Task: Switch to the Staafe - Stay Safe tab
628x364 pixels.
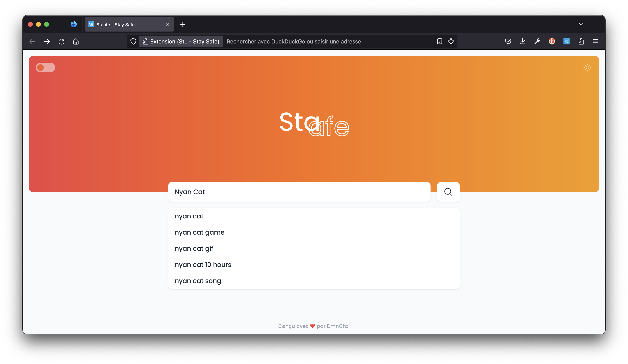Action: [125, 24]
